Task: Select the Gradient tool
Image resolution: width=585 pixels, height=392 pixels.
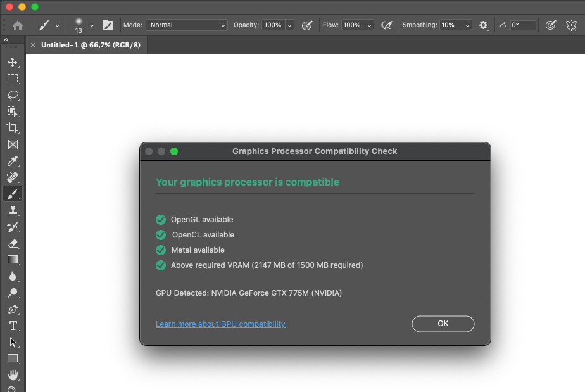Action: click(x=13, y=260)
